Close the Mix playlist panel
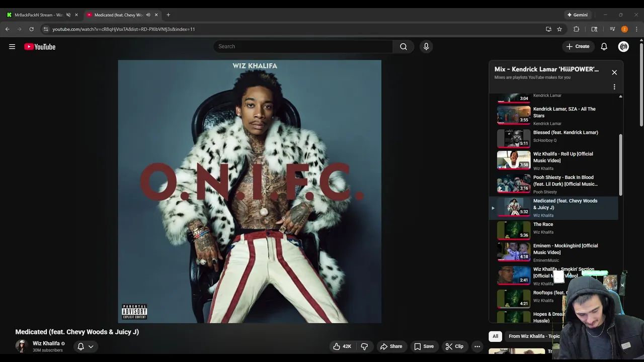The image size is (644, 362). point(614,72)
